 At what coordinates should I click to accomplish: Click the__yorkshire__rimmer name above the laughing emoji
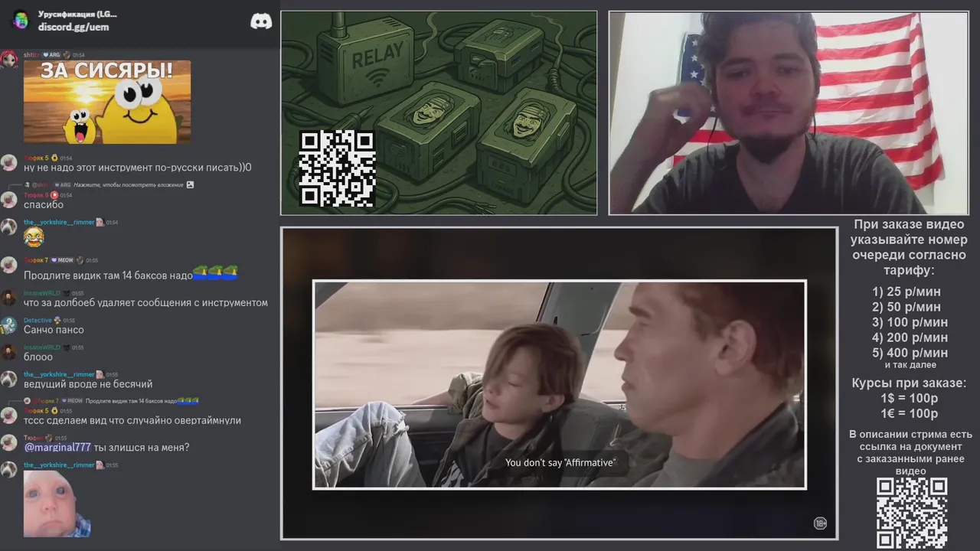(59, 223)
